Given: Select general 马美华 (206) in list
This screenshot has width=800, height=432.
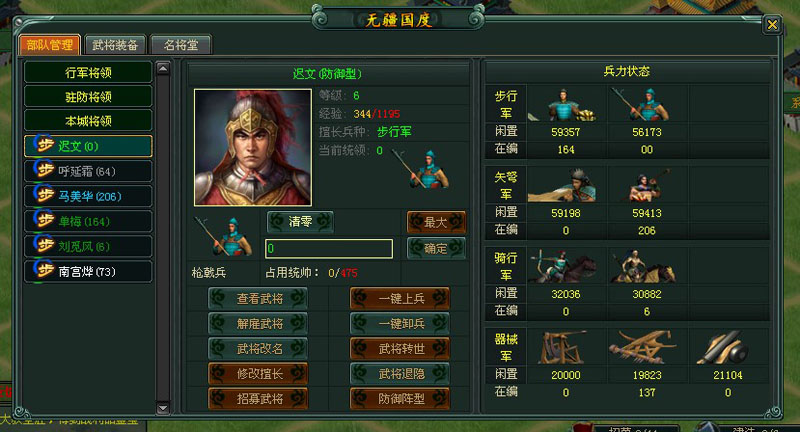Looking at the screenshot, I should click(88, 196).
